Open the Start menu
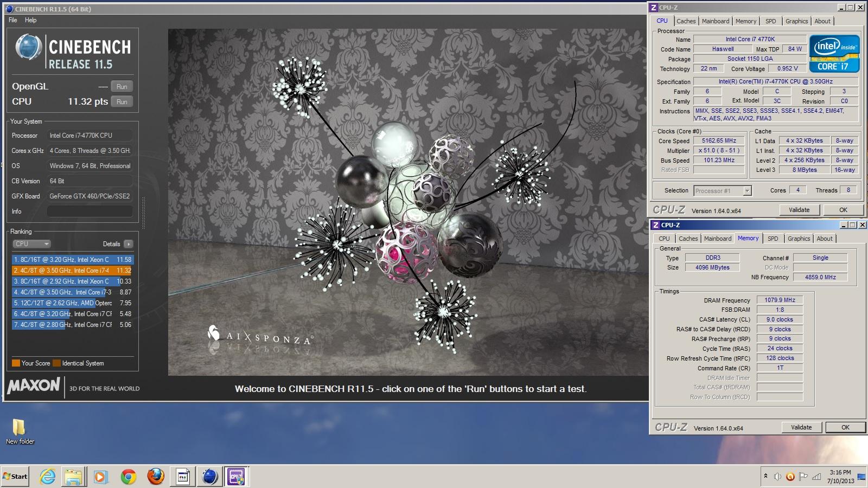This screenshot has width=868, height=488. (x=15, y=477)
